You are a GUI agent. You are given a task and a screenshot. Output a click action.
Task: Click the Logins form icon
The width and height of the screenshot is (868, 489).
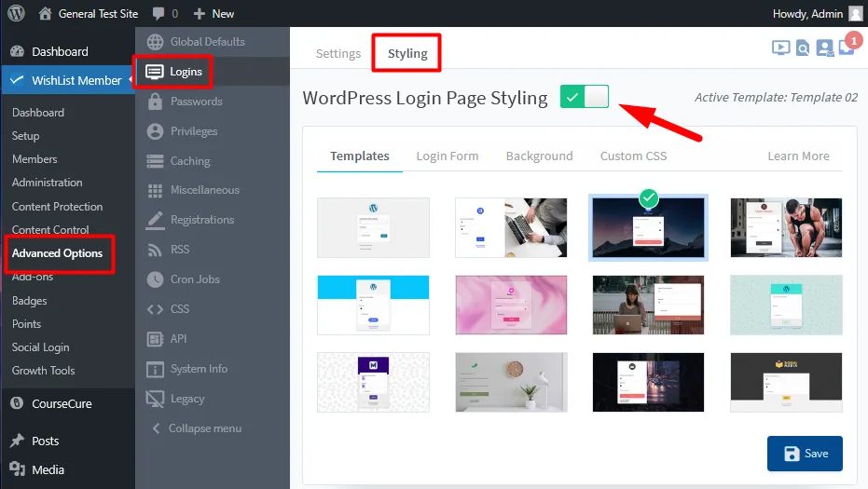point(155,72)
